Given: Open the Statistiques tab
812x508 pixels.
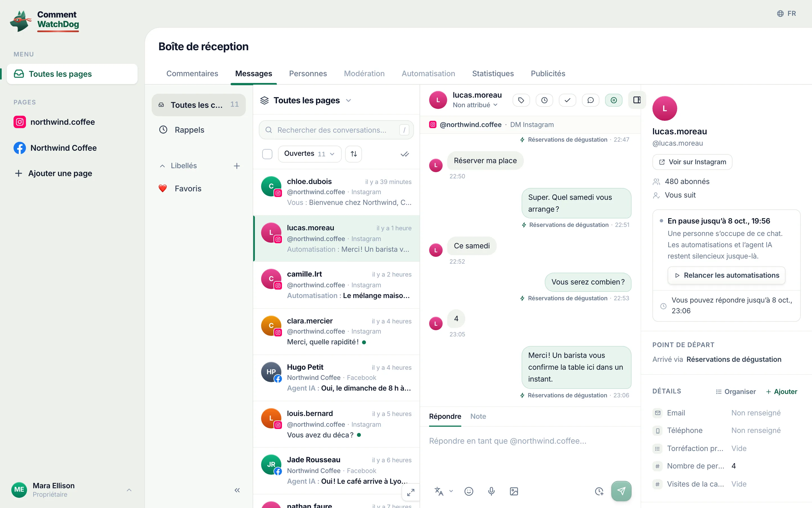Looking at the screenshot, I should (x=493, y=74).
